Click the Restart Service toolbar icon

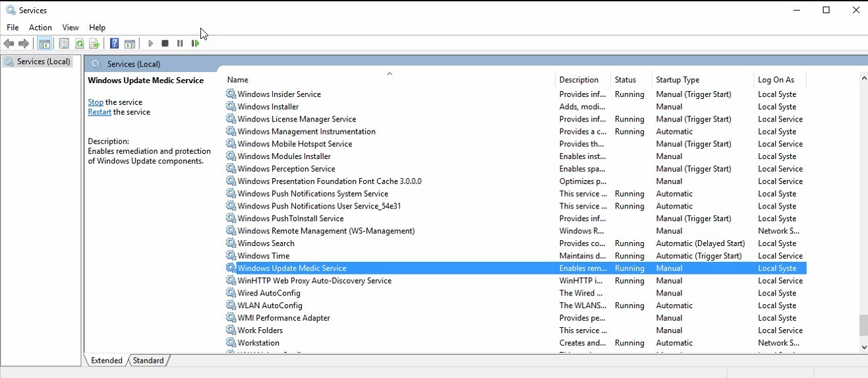click(x=196, y=44)
